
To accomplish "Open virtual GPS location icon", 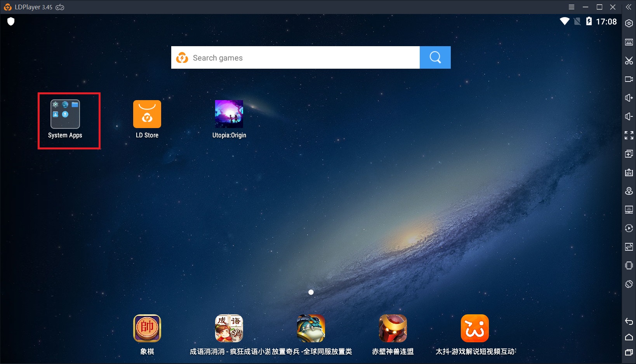I will 629,191.
